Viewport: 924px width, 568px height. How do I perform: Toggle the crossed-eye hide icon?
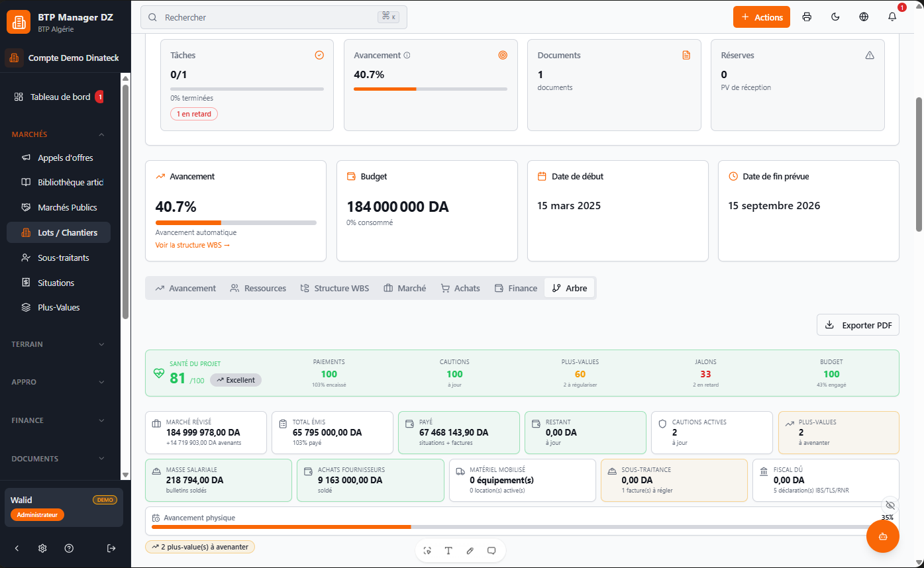click(890, 505)
